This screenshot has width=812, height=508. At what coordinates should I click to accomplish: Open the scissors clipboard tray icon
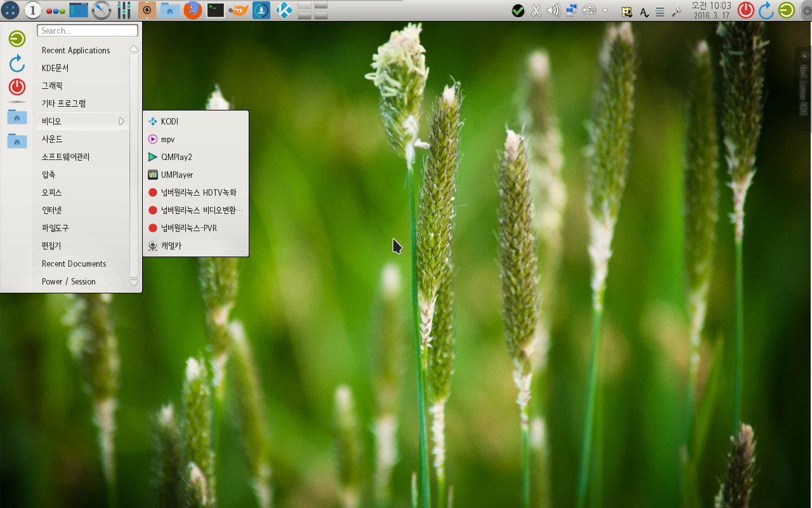tap(536, 10)
